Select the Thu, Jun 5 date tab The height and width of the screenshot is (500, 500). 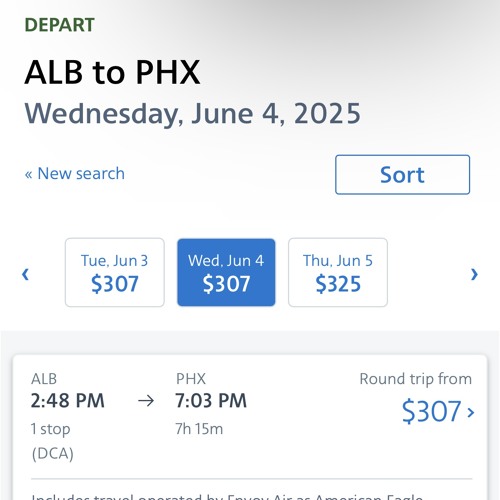[338, 272]
